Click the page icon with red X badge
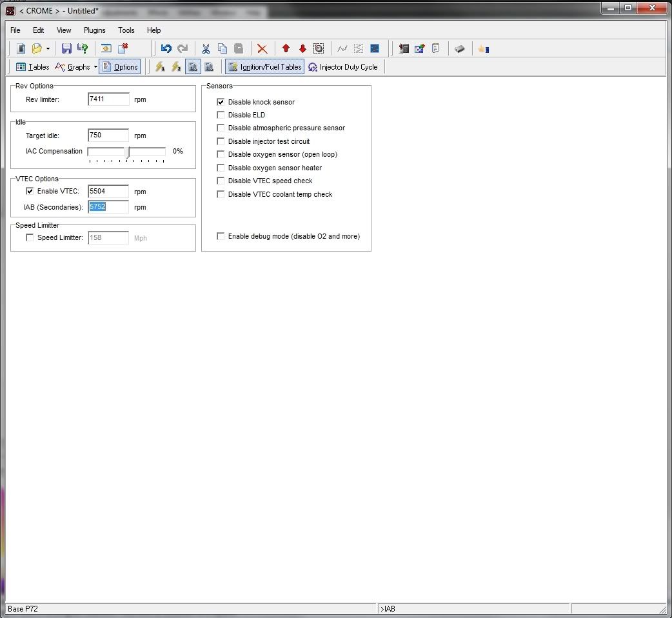 coord(123,48)
